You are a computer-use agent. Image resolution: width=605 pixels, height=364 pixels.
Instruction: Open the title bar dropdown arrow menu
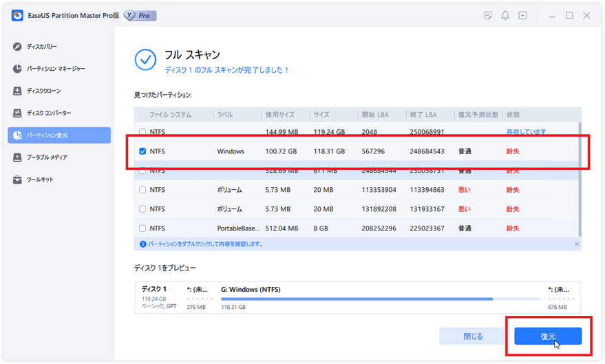523,15
